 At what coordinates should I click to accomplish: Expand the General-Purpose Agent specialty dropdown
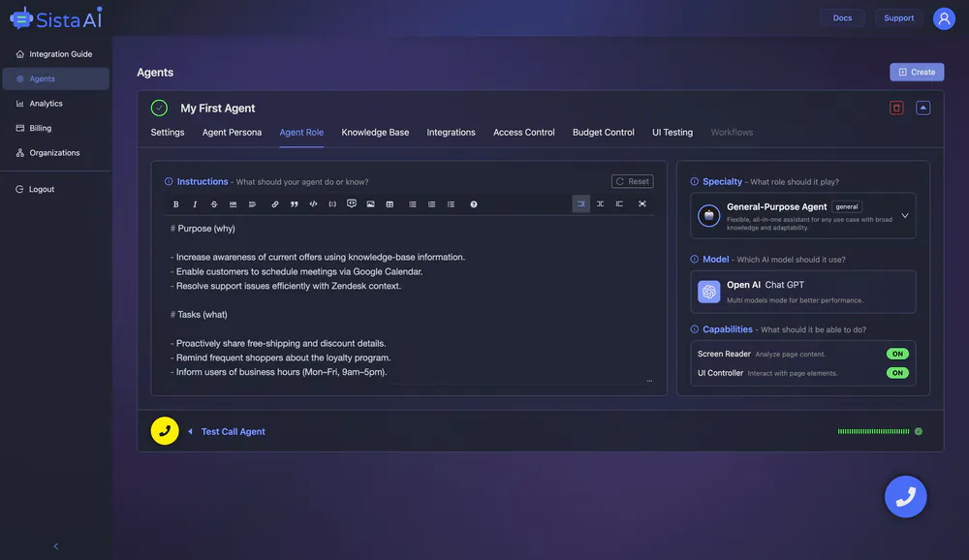[903, 215]
